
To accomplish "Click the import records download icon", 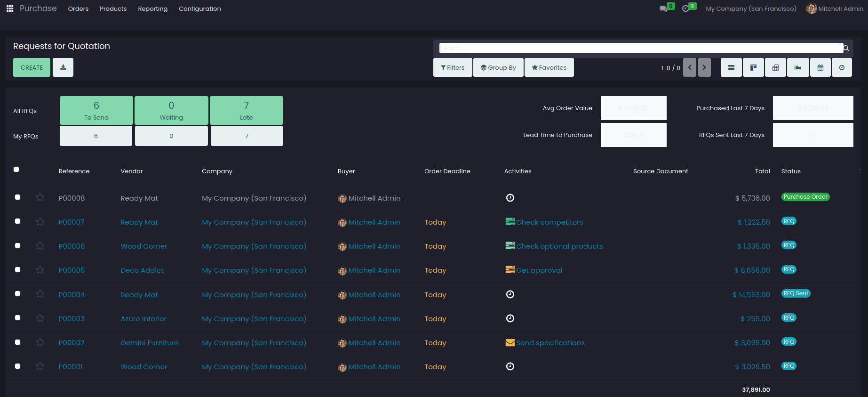I will (63, 67).
